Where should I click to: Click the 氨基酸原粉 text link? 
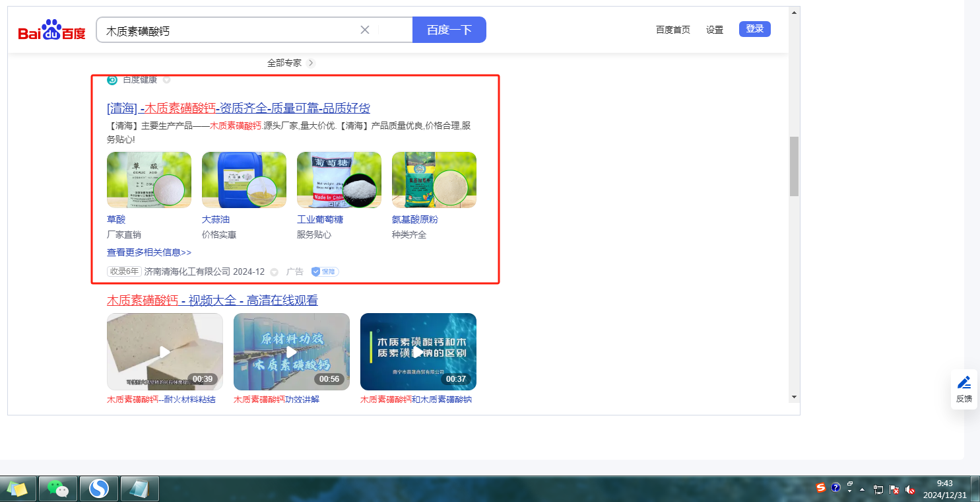point(415,219)
